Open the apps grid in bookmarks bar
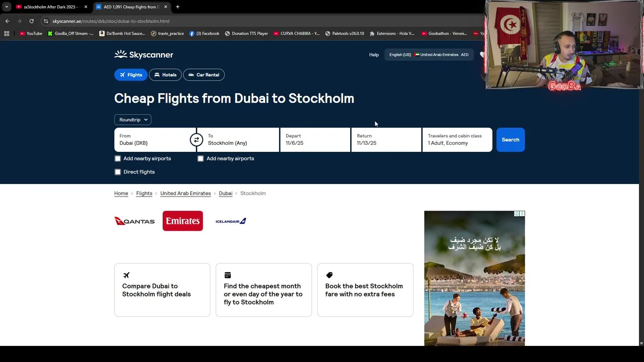 coord(7,34)
